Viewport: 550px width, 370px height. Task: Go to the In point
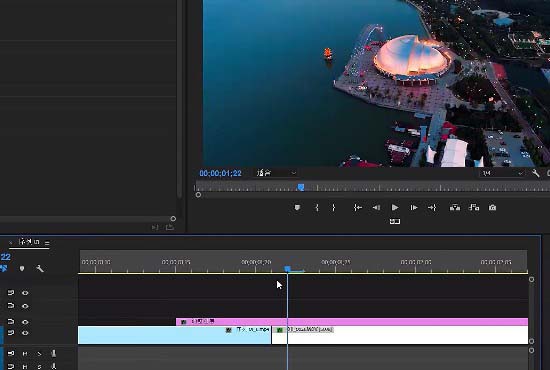[x=357, y=208]
